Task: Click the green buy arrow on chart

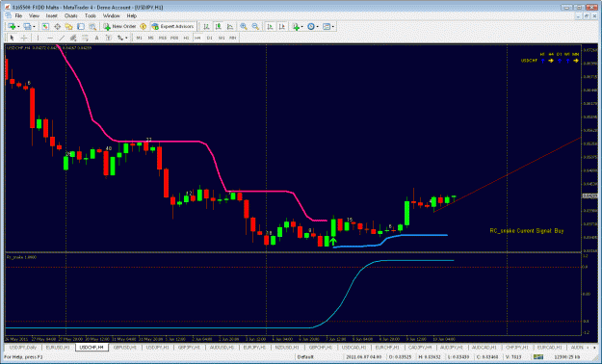Action: click(x=333, y=242)
